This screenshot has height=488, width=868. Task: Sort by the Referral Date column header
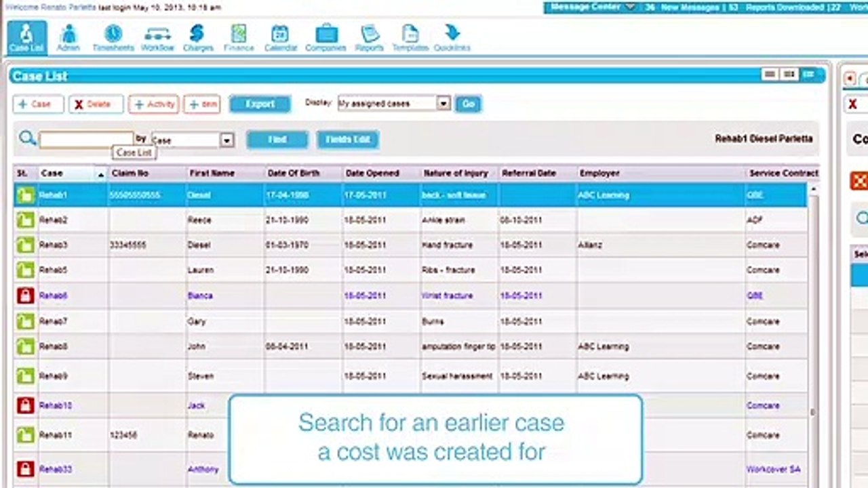click(x=529, y=174)
